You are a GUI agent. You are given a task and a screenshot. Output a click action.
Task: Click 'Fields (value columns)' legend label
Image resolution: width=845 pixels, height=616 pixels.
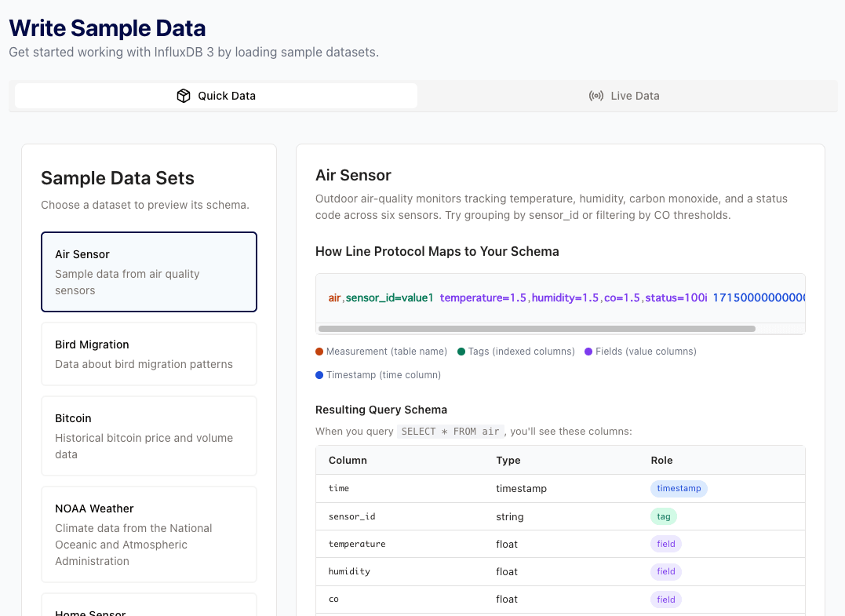tap(646, 352)
